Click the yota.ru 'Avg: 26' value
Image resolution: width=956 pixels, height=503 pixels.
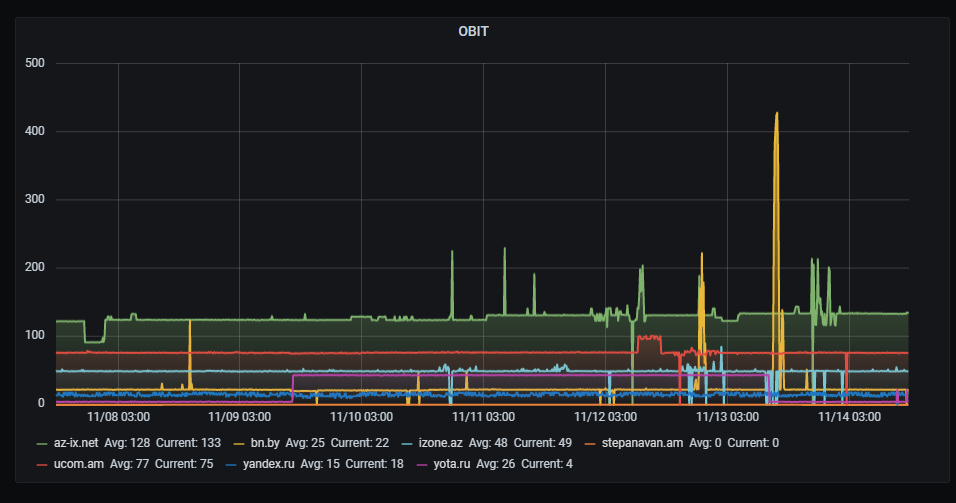coord(496,463)
